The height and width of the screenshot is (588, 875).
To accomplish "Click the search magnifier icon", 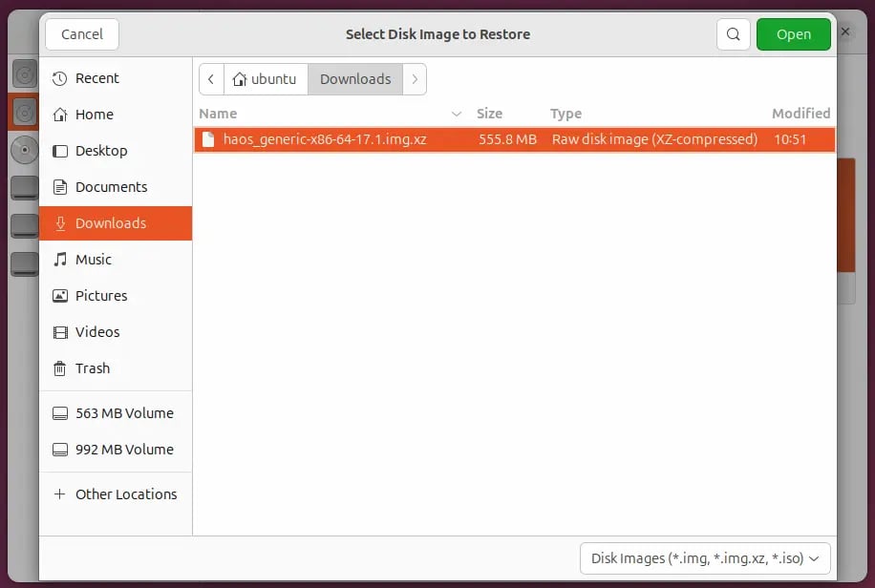I will tap(733, 34).
